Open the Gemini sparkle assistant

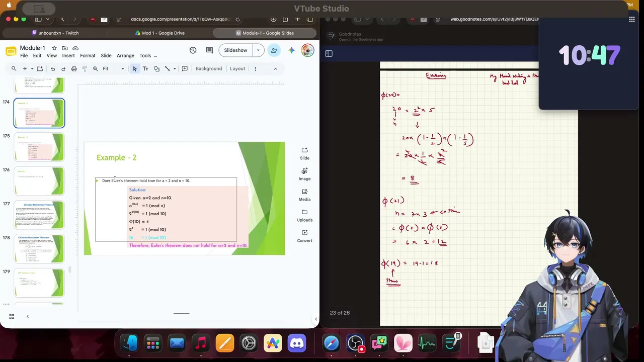[x=291, y=50]
